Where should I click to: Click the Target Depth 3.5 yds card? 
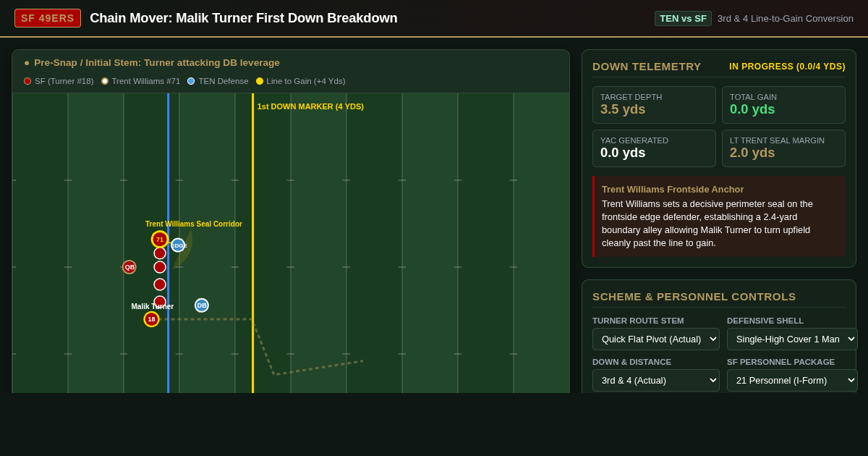654,105
